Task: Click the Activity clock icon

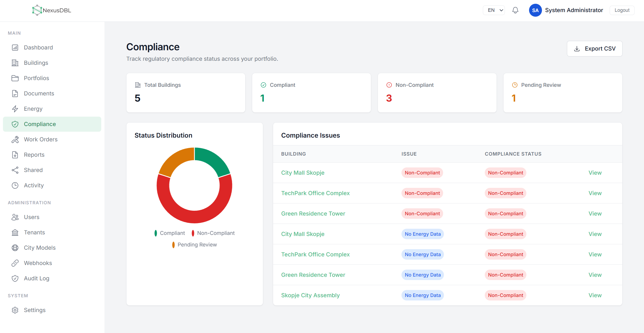Action: tap(15, 185)
